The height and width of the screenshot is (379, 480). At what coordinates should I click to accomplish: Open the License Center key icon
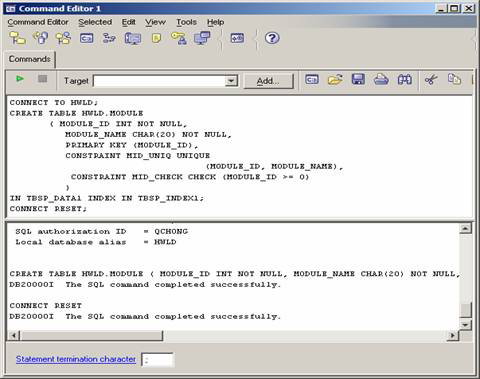pyautogui.click(x=179, y=38)
